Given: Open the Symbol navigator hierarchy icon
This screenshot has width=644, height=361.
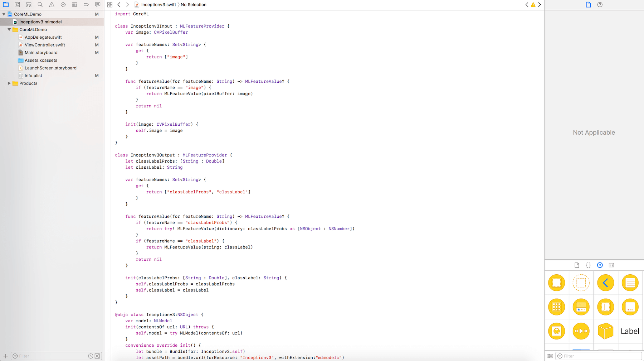Looking at the screenshot, I should click(x=29, y=5).
